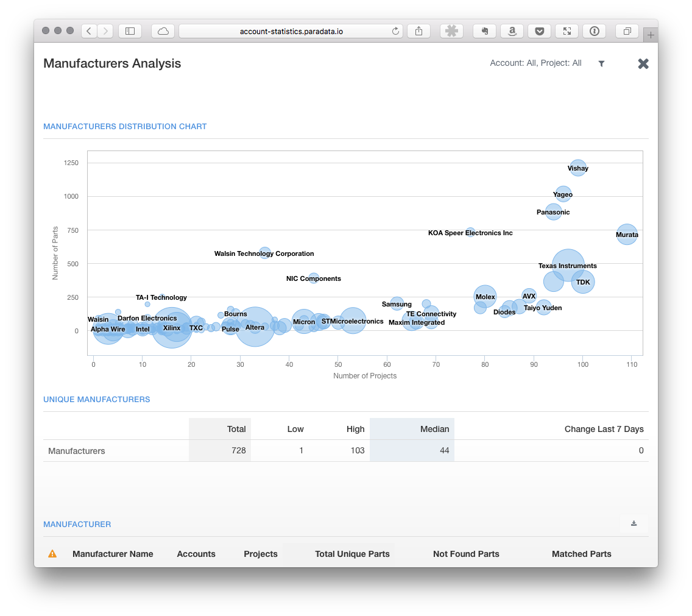The width and height of the screenshot is (692, 616).
Task: Select the Murata bubble on chart
Action: 627,234
